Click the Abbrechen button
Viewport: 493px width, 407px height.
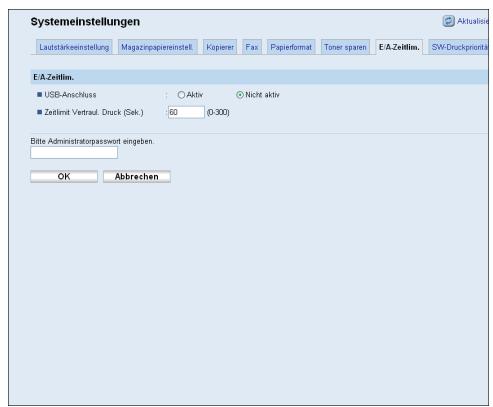pyautogui.click(x=137, y=176)
